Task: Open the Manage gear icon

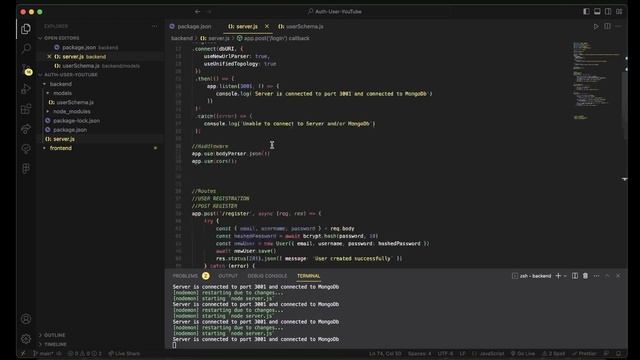Action: (26, 338)
